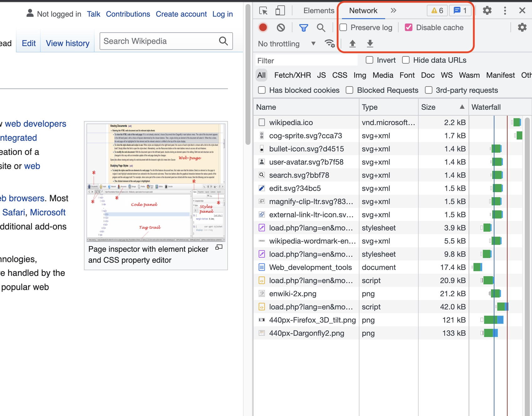Enable the Preserve log checkbox
Screen dimensions: 532x416
tap(343, 28)
